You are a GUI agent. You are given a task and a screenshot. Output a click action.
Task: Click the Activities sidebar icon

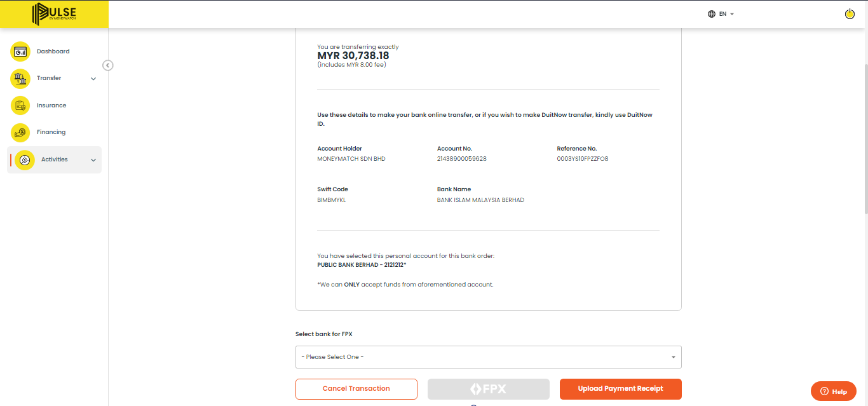[25, 159]
